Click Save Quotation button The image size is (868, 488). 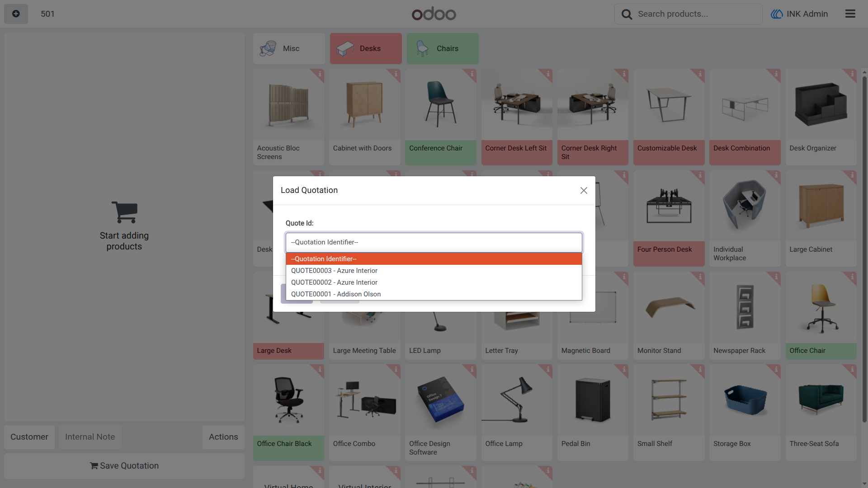124,466
